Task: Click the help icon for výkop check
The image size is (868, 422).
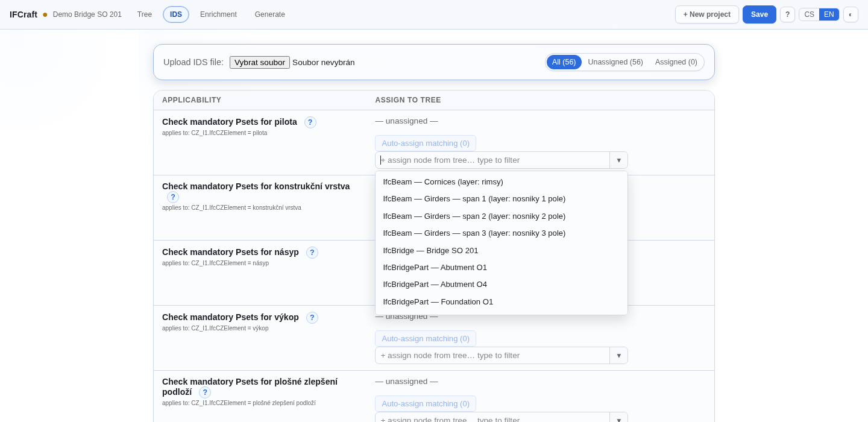Action: click(x=312, y=318)
